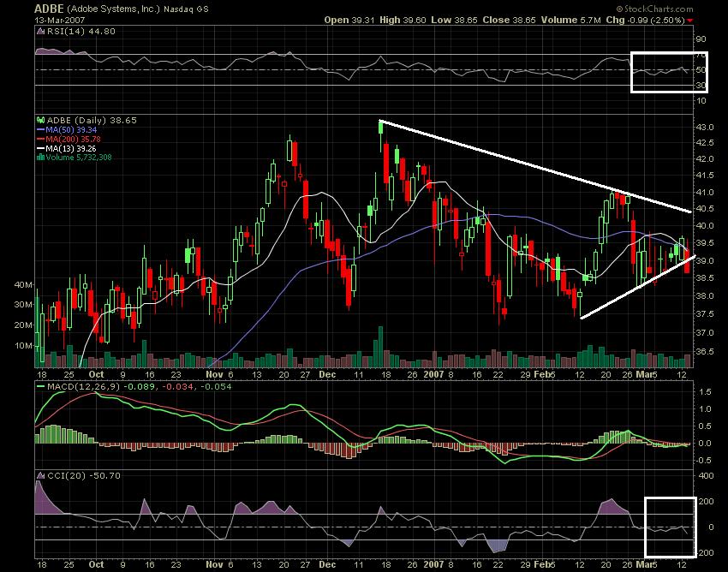Click 'Dec' on the CCI panel date axis
This screenshot has width=728, height=572.
coord(327,564)
